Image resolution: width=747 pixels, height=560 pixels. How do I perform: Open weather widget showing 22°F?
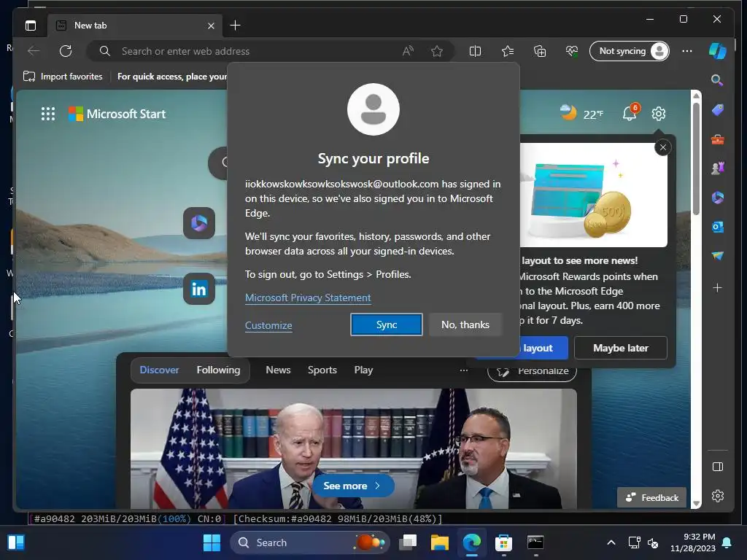click(x=581, y=113)
